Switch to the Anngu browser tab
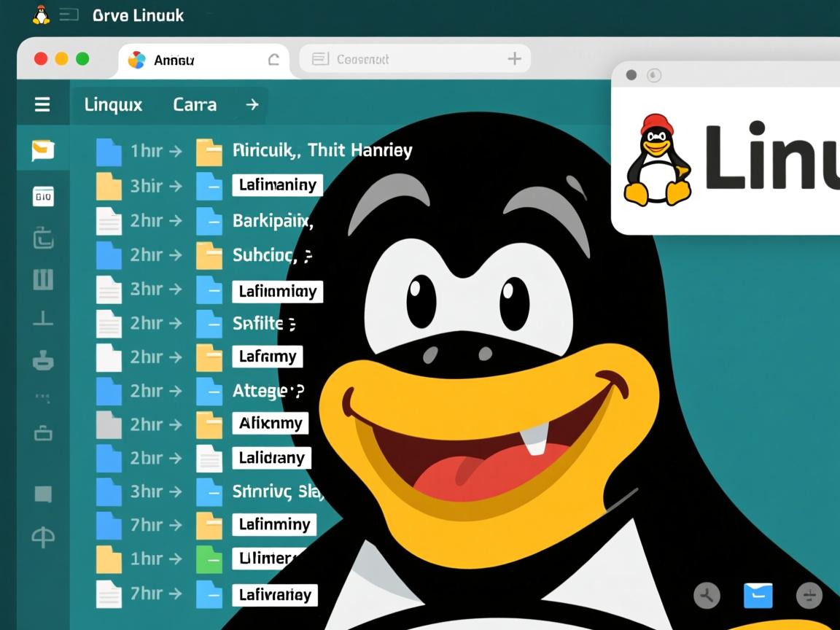The image size is (840, 630). tap(174, 60)
